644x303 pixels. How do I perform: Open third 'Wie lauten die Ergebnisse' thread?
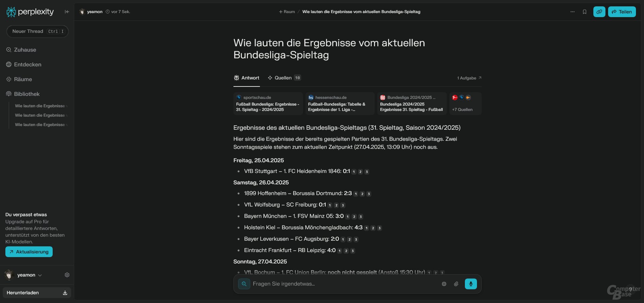click(41, 125)
